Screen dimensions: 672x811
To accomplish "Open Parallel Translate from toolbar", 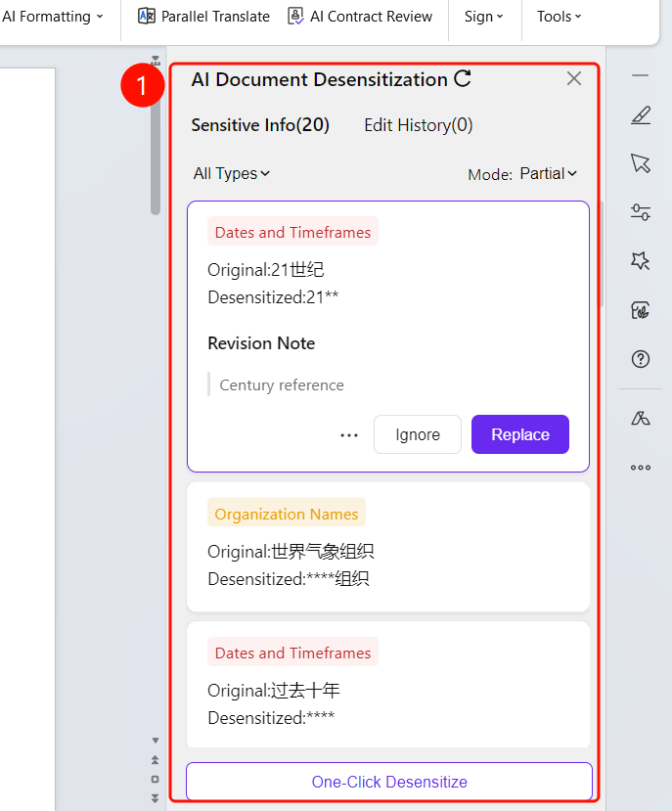I will [203, 17].
